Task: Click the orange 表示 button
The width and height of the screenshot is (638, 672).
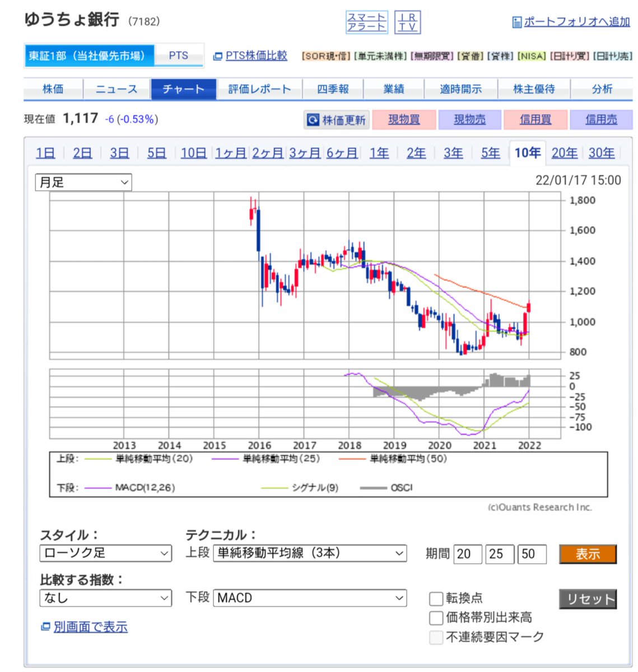Action: pyautogui.click(x=588, y=554)
